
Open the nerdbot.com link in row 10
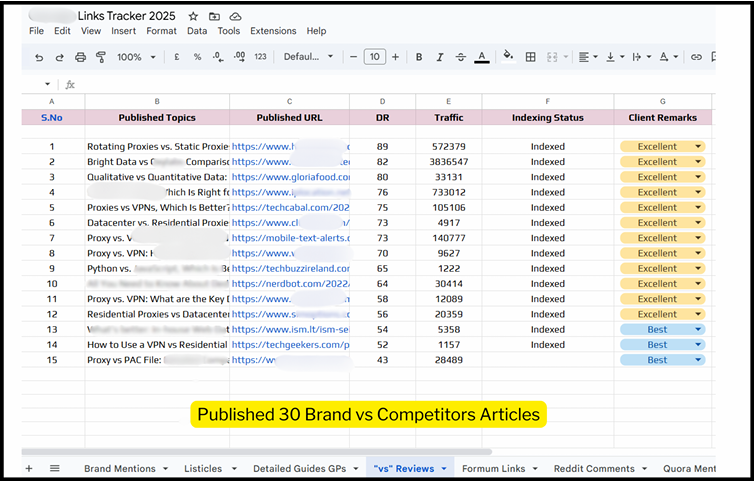tap(291, 284)
